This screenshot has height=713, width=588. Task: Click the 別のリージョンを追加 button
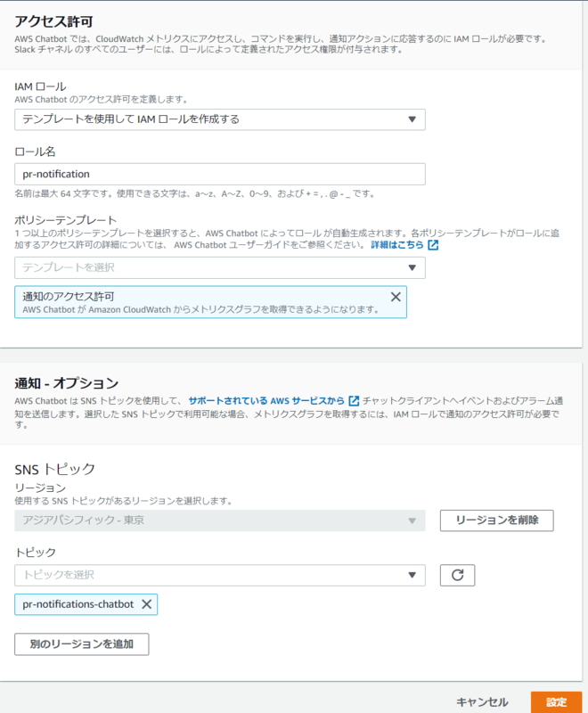coord(82,644)
